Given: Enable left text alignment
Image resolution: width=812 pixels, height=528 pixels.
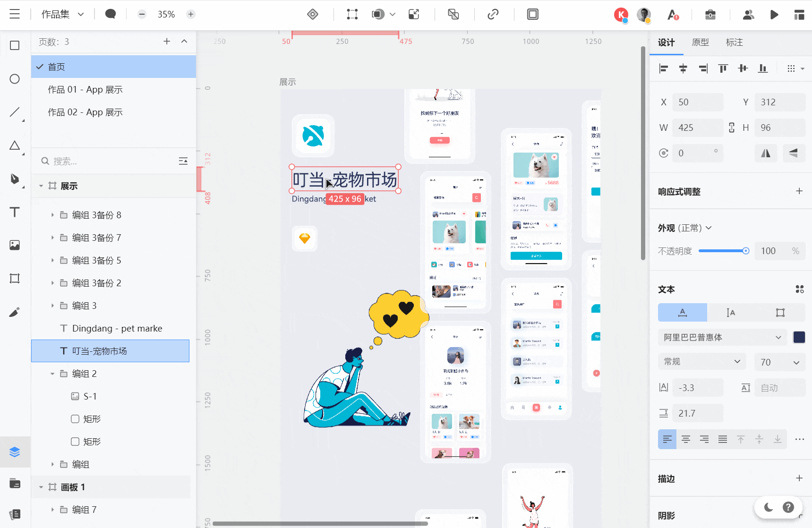Looking at the screenshot, I should 667,439.
